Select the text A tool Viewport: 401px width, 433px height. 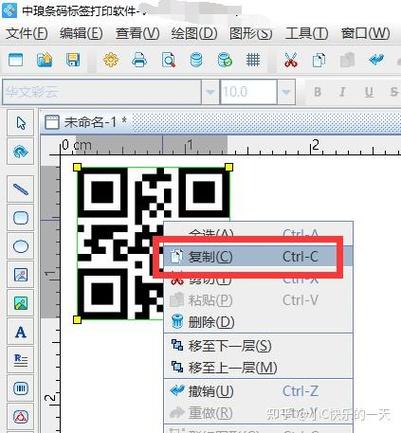click(21, 332)
